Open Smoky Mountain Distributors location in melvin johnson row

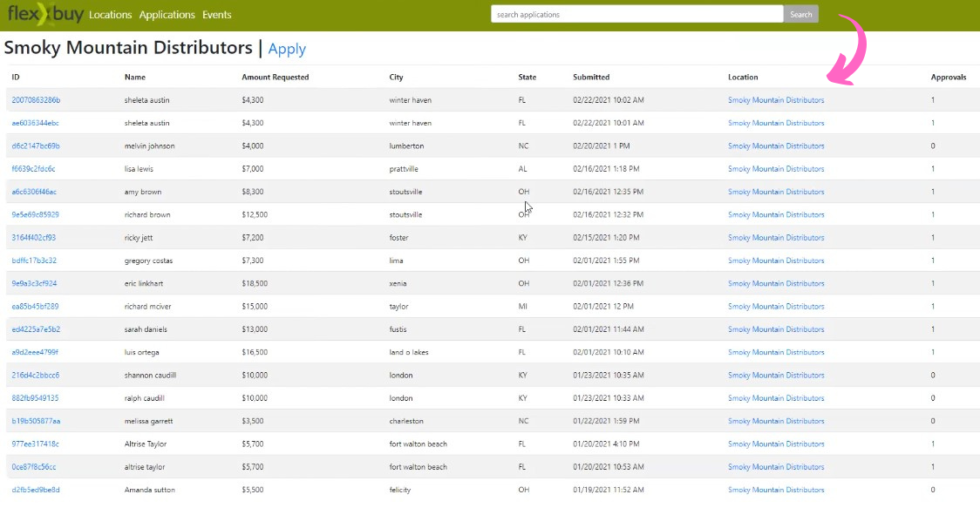point(776,146)
